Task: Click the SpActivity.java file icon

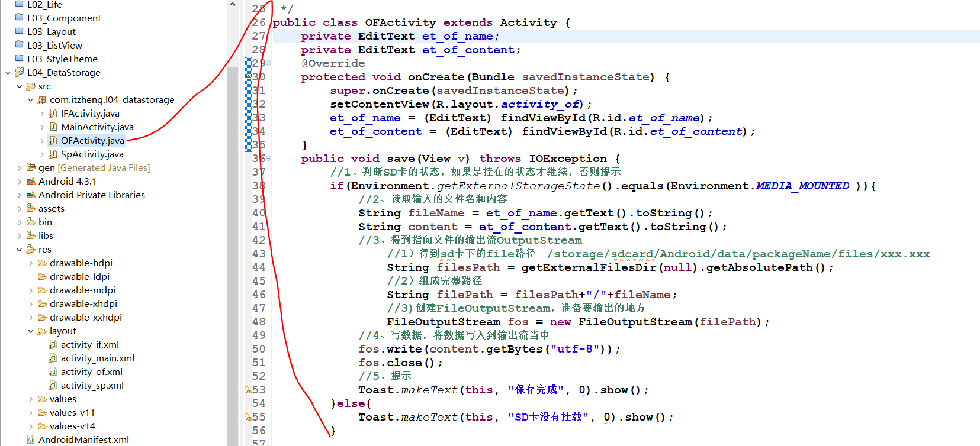Action: click(x=53, y=154)
